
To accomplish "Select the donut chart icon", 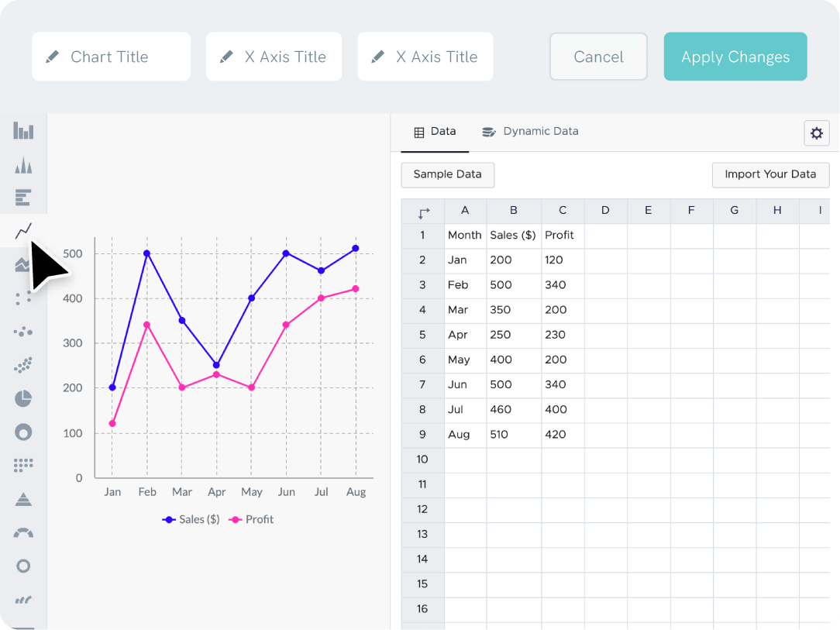I will (23, 432).
